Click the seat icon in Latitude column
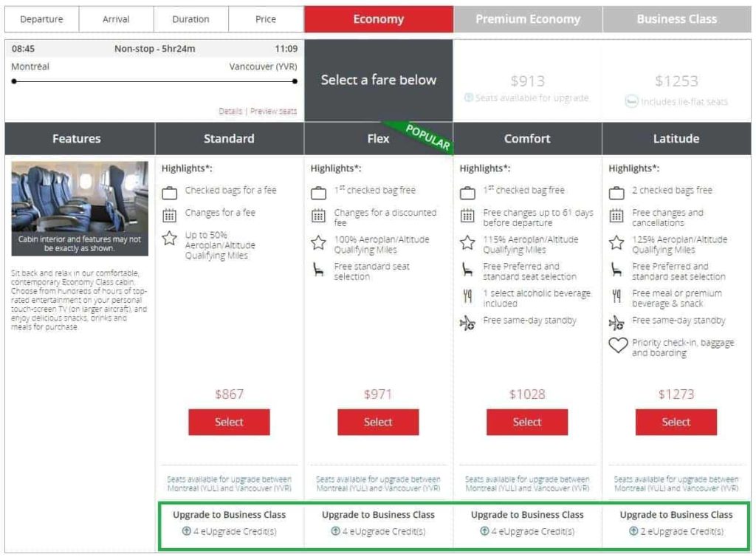Image resolution: width=756 pixels, height=557 pixels. click(x=616, y=270)
